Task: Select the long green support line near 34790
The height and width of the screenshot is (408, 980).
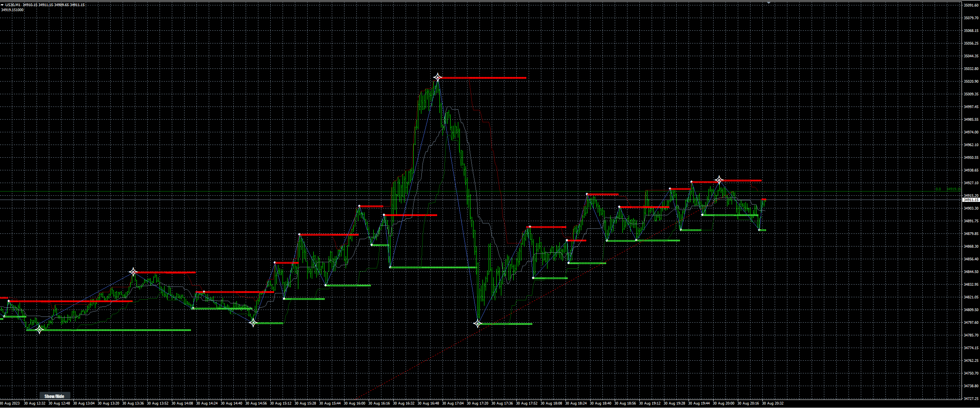Action: (109, 330)
